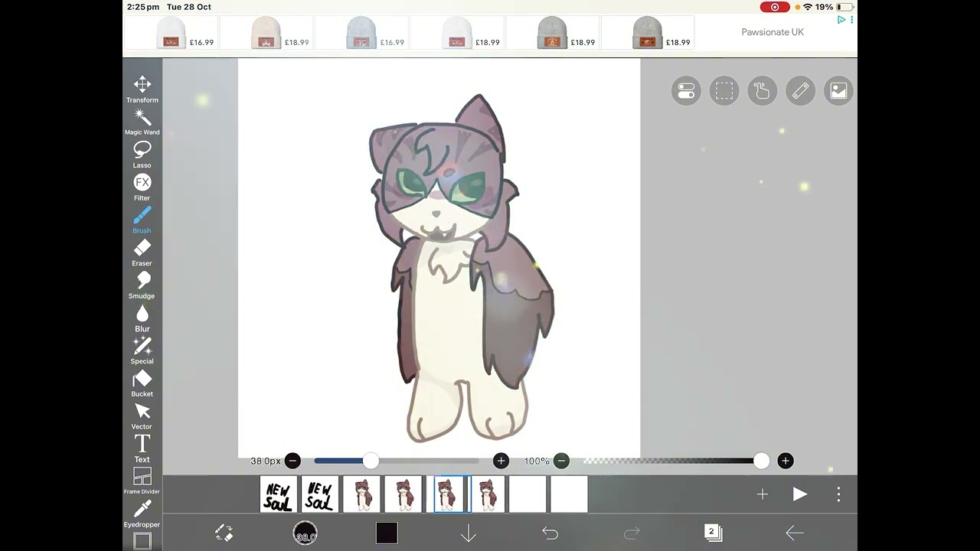The height and width of the screenshot is (551, 980).
Task: Select the first blank animation frame
Action: click(x=528, y=494)
